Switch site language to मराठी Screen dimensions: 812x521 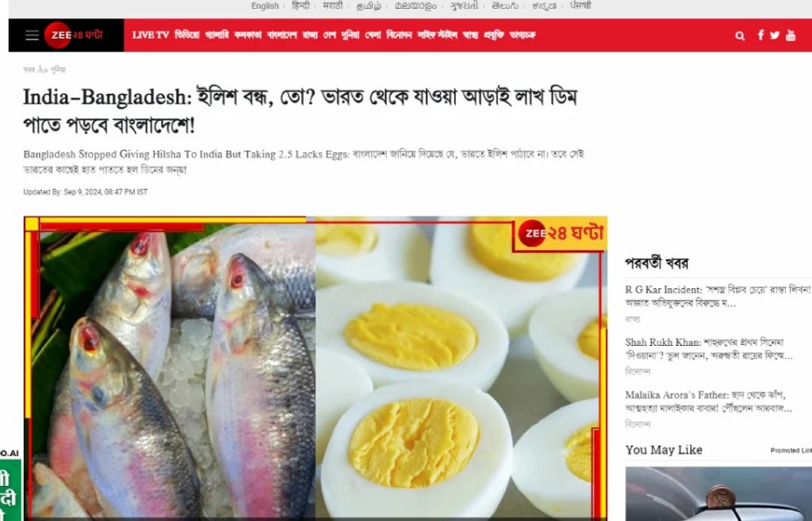(x=332, y=6)
